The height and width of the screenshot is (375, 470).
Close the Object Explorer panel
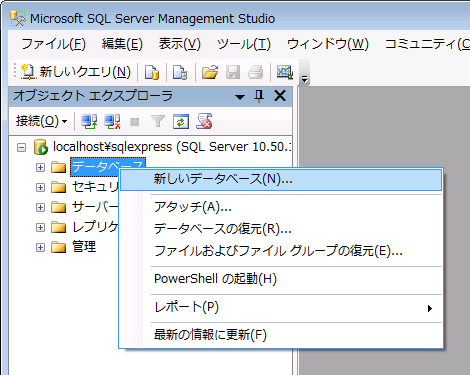pyautogui.click(x=280, y=96)
